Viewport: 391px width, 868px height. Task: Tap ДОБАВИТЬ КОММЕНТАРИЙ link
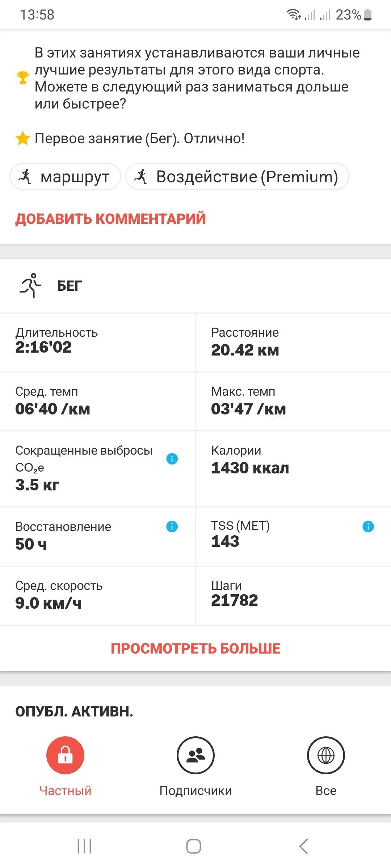click(110, 219)
